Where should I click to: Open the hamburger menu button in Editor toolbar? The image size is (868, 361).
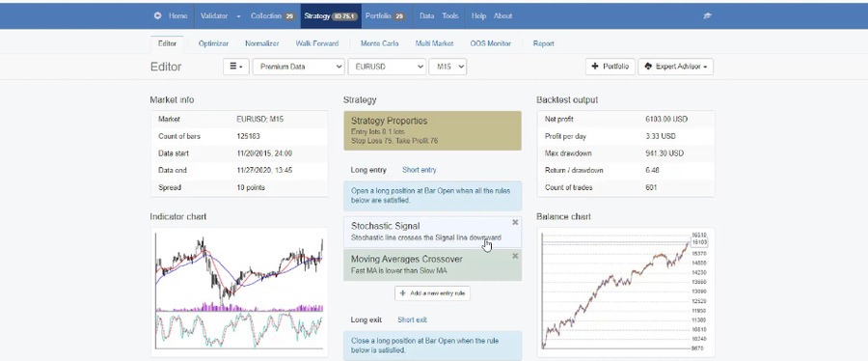click(x=236, y=67)
